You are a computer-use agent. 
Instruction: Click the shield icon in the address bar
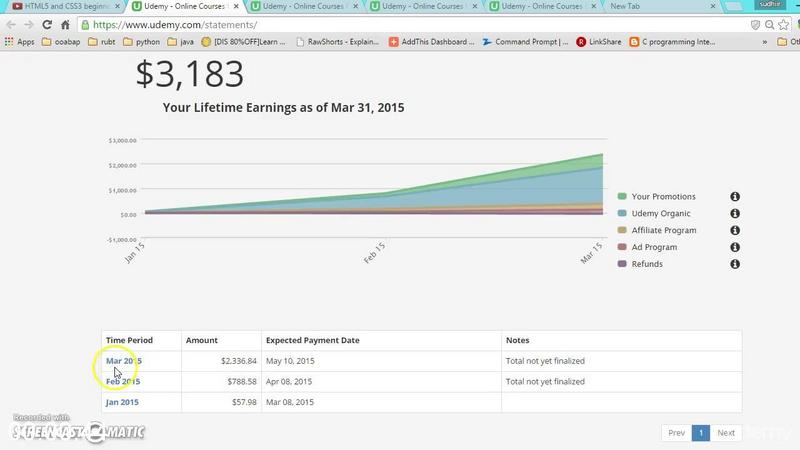click(x=756, y=24)
